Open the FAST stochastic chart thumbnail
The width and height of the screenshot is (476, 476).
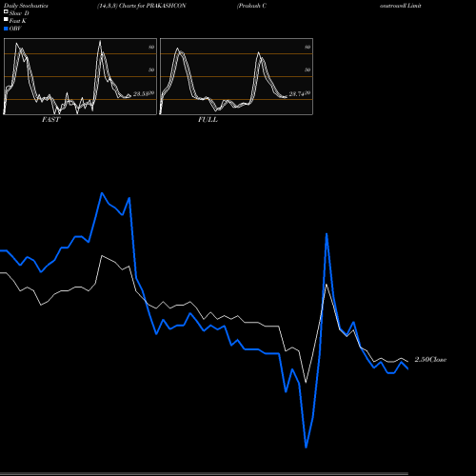80,76
